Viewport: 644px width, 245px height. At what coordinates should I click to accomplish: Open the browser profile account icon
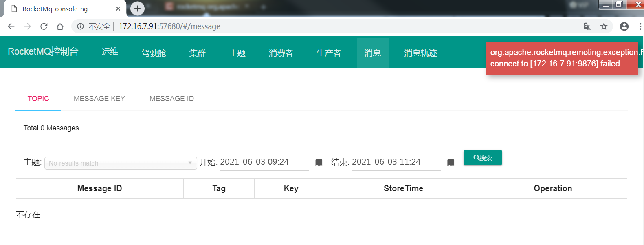click(624, 26)
